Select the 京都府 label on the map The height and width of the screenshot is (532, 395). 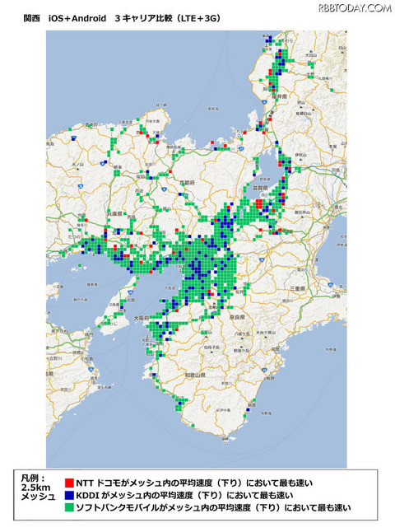[x=187, y=183]
